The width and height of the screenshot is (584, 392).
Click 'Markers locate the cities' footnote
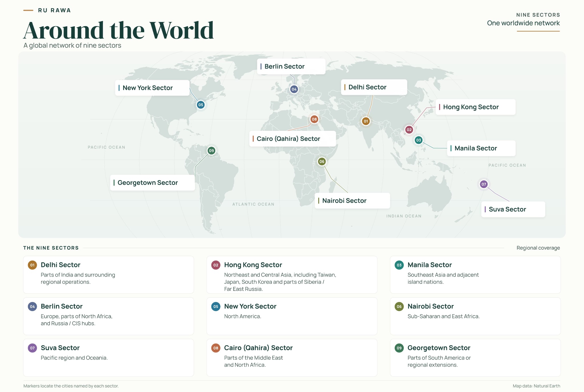coord(71,386)
